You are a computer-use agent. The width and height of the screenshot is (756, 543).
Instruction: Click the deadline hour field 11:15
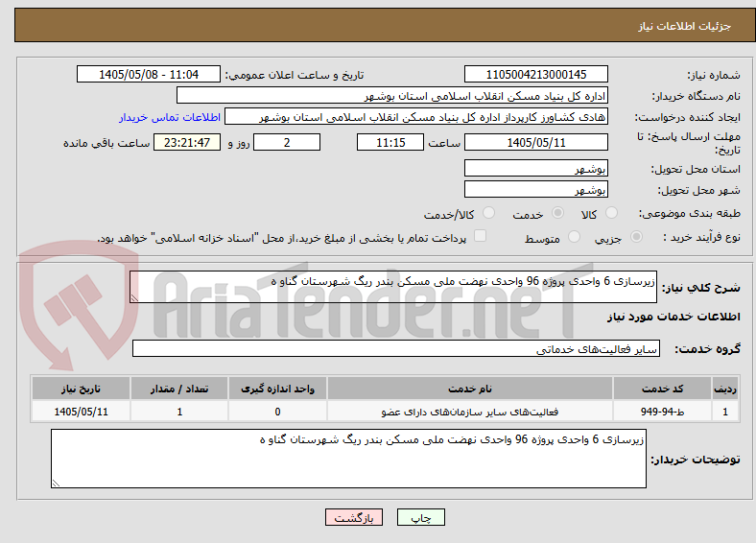(390, 142)
